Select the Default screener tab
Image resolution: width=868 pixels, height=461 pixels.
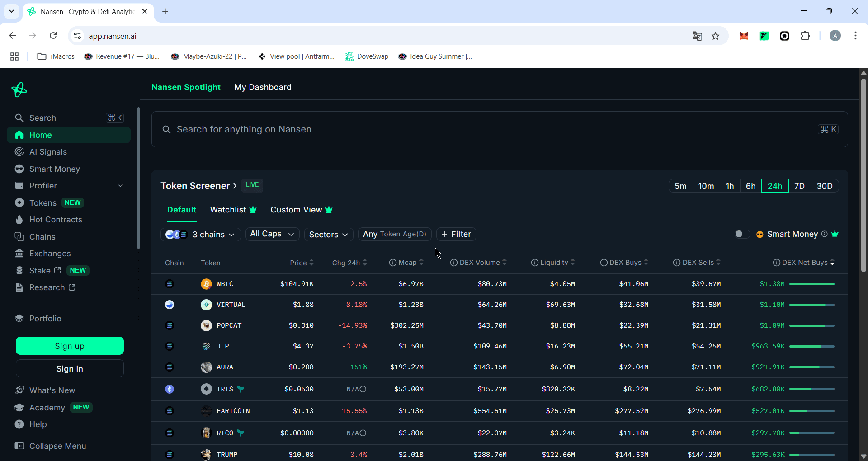182,210
